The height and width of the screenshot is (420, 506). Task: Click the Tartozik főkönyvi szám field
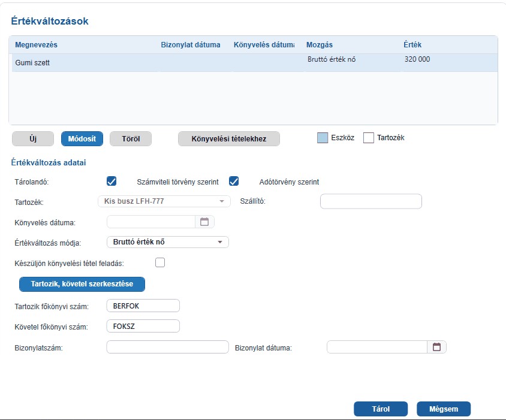143,306
